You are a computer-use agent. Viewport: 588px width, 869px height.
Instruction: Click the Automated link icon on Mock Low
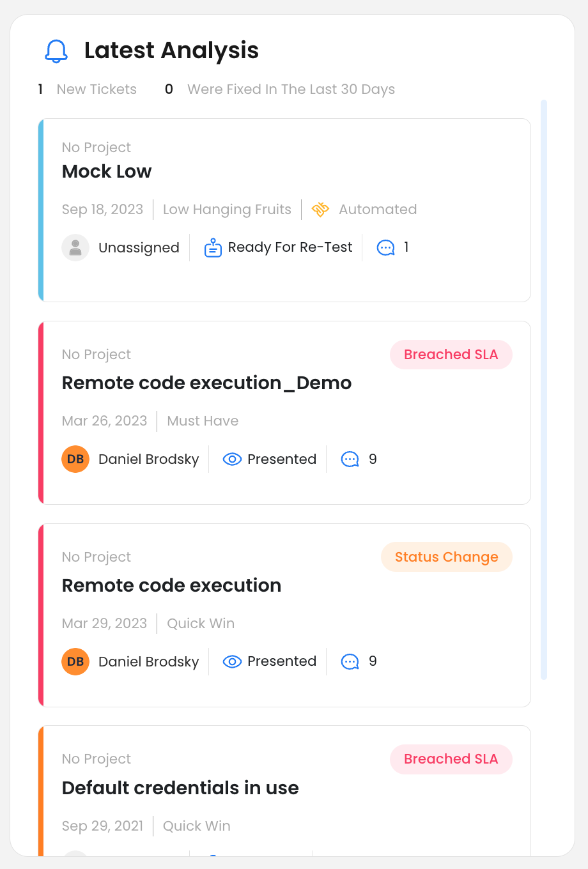[x=320, y=210]
